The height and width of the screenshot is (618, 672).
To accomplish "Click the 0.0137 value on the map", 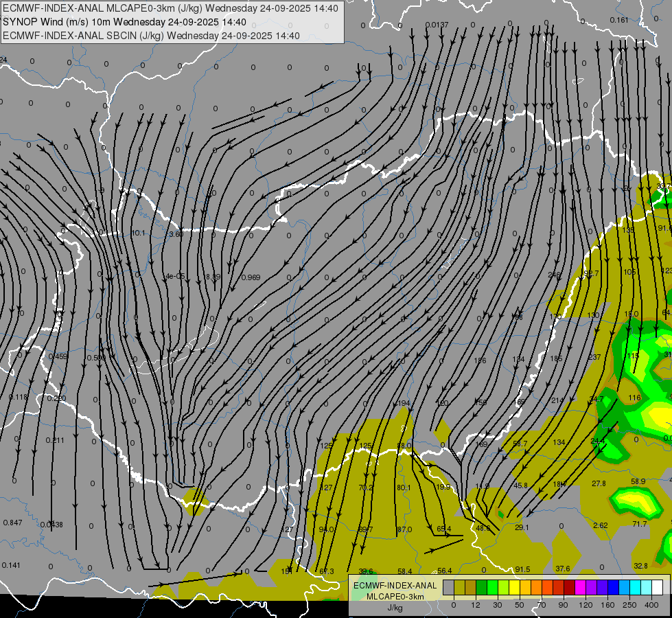I will 437,25.
